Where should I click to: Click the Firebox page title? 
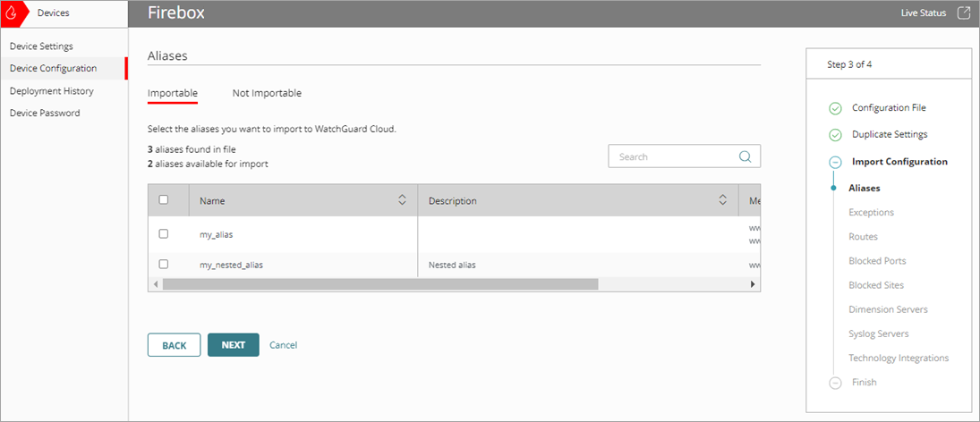(175, 13)
